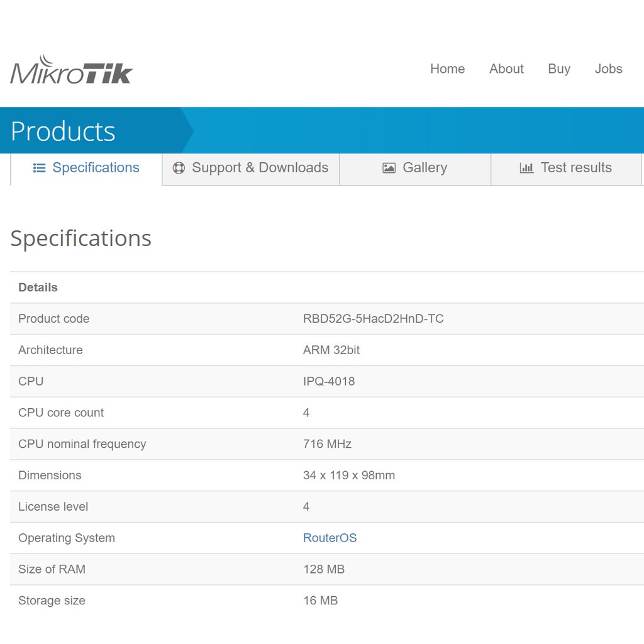Switch to the Test results tab

(566, 169)
